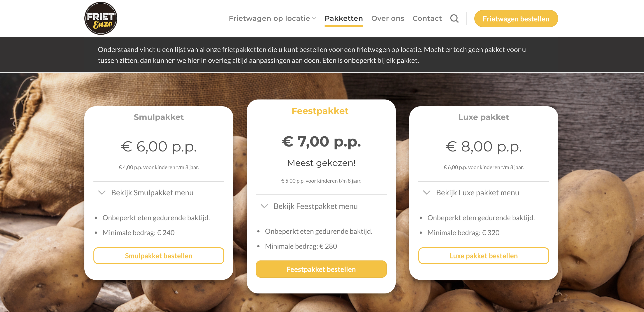644x312 pixels.
Task: Expand the Bekijk Feestpakket menu chevron
Action: pos(264,206)
